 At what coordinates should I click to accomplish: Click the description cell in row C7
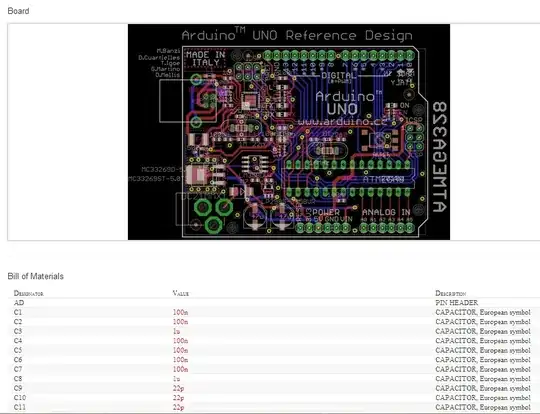[x=483, y=369]
